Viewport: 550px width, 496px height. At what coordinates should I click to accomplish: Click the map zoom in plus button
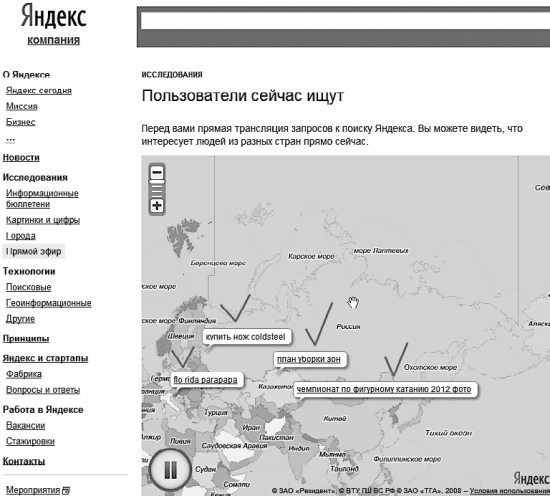pos(157,206)
